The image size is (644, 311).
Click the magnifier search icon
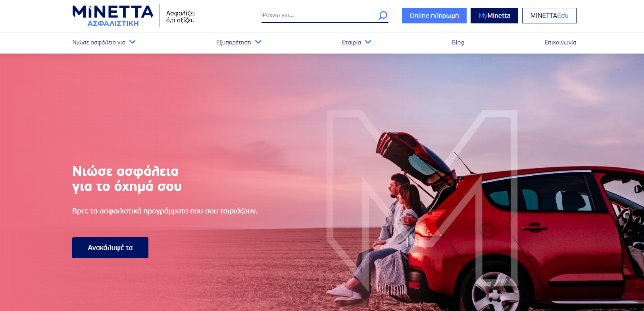(383, 15)
